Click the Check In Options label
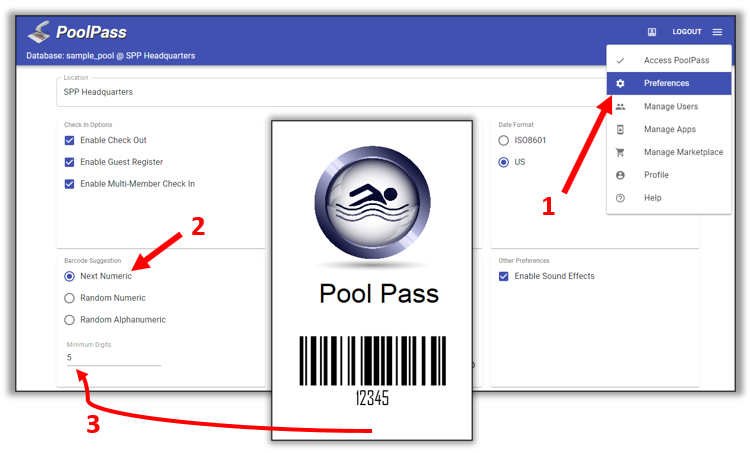 88,125
